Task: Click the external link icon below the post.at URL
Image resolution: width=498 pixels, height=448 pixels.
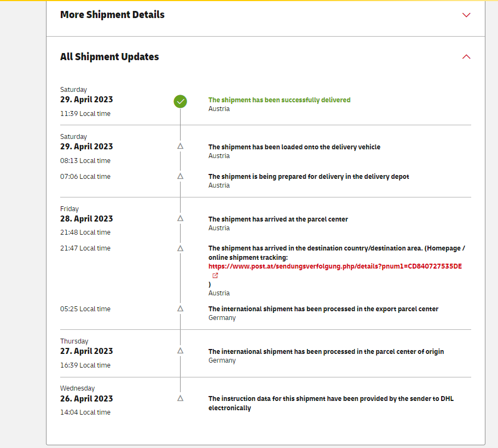Action: 215,276
